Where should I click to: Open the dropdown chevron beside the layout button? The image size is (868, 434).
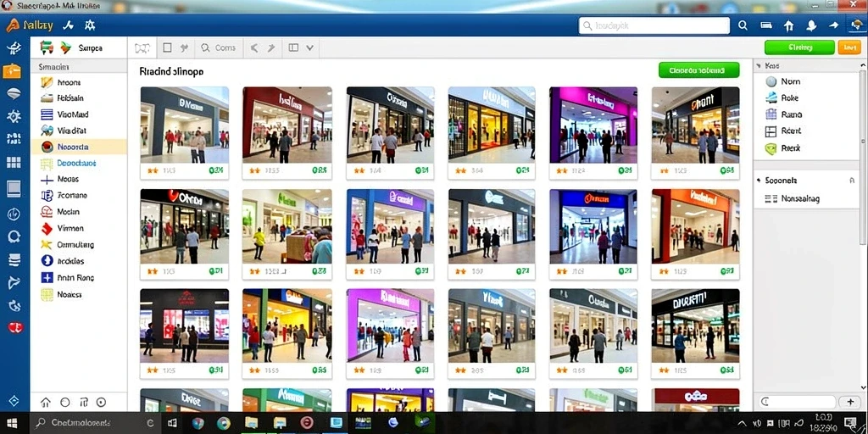pos(309,48)
